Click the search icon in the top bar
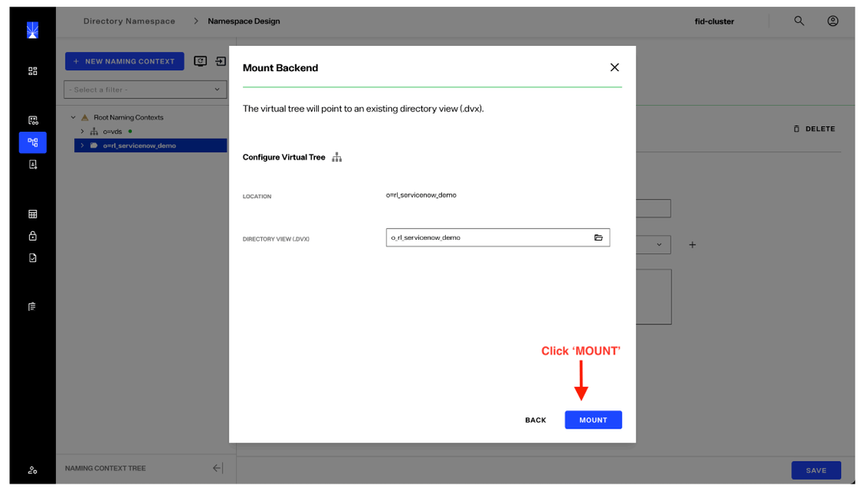868x494 pixels. (x=799, y=21)
